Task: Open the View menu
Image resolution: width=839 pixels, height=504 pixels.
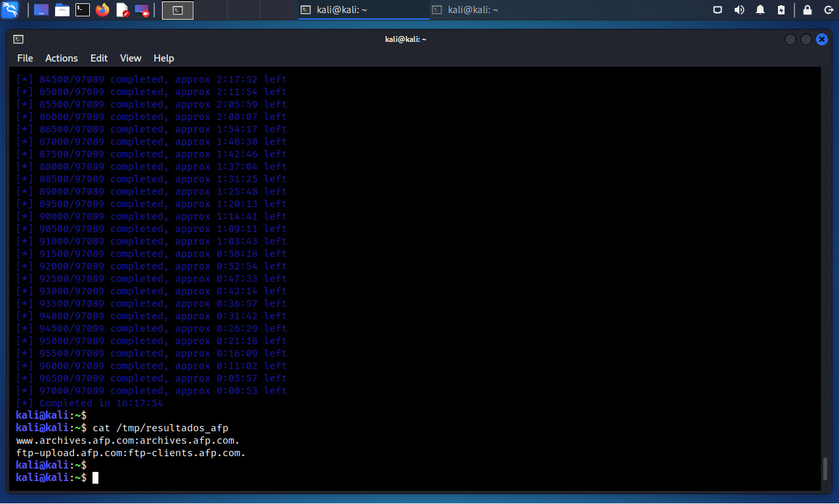Action: [x=131, y=58]
